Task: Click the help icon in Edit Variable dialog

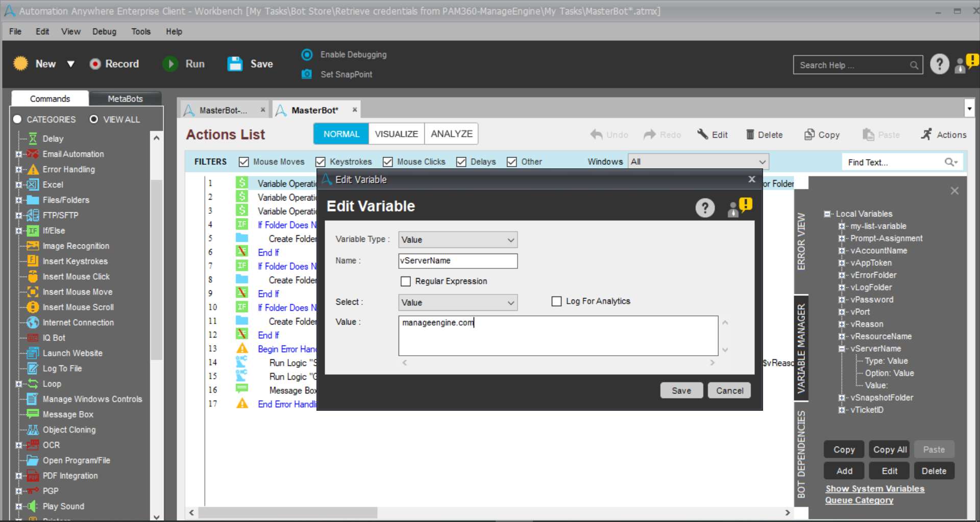Action: coord(705,208)
